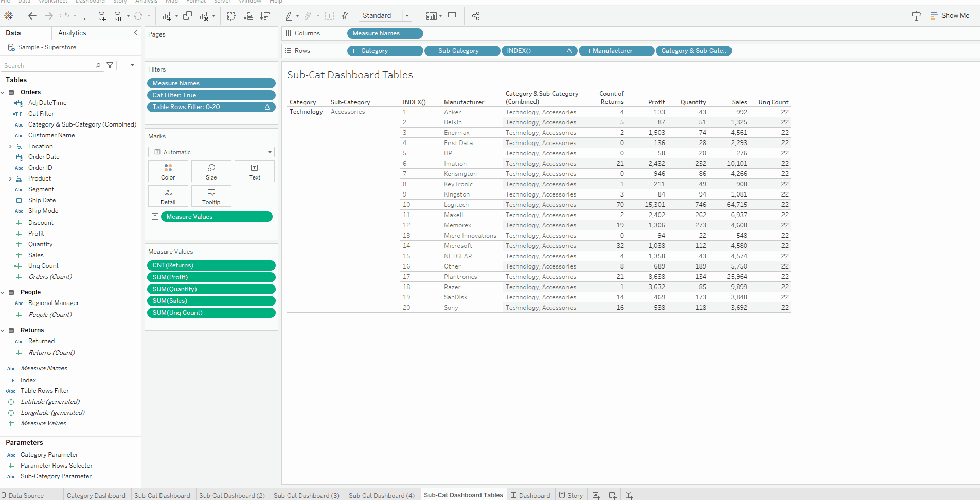The image size is (980, 500).
Task: Expand the Product field group
Action: click(x=11, y=178)
